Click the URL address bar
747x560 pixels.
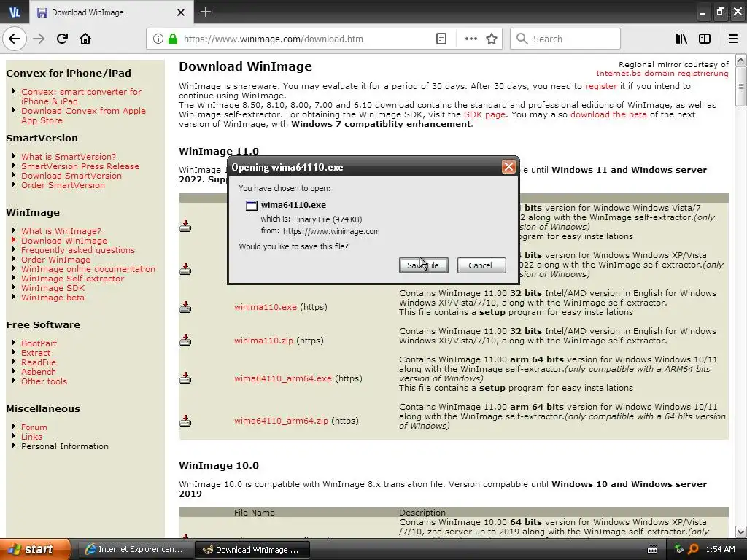pos(305,39)
